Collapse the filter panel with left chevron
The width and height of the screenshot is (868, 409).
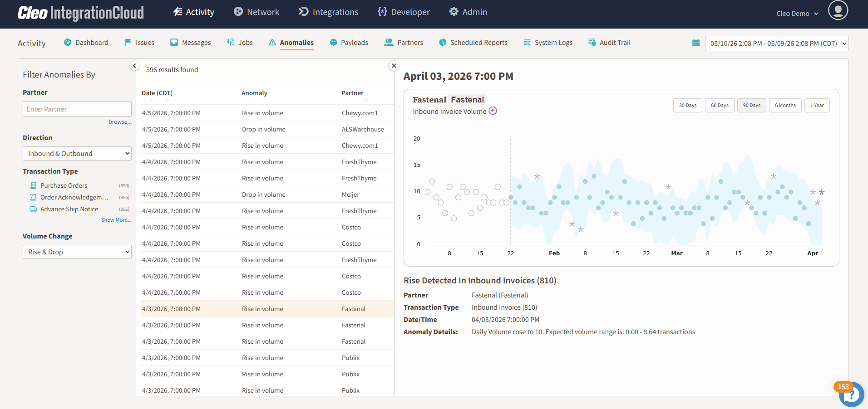click(x=134, y=66)
